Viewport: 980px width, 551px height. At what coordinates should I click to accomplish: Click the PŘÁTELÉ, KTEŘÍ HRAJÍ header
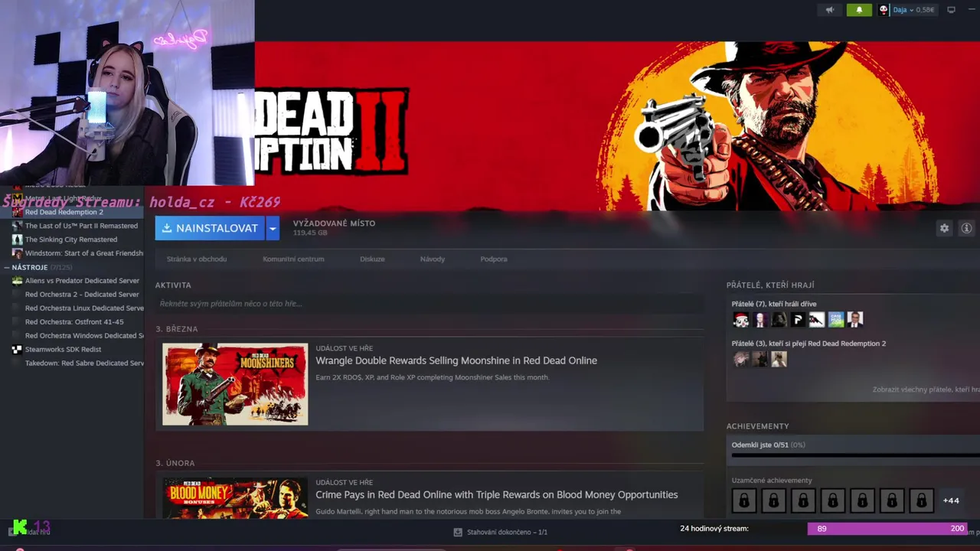tap(770, 285)
